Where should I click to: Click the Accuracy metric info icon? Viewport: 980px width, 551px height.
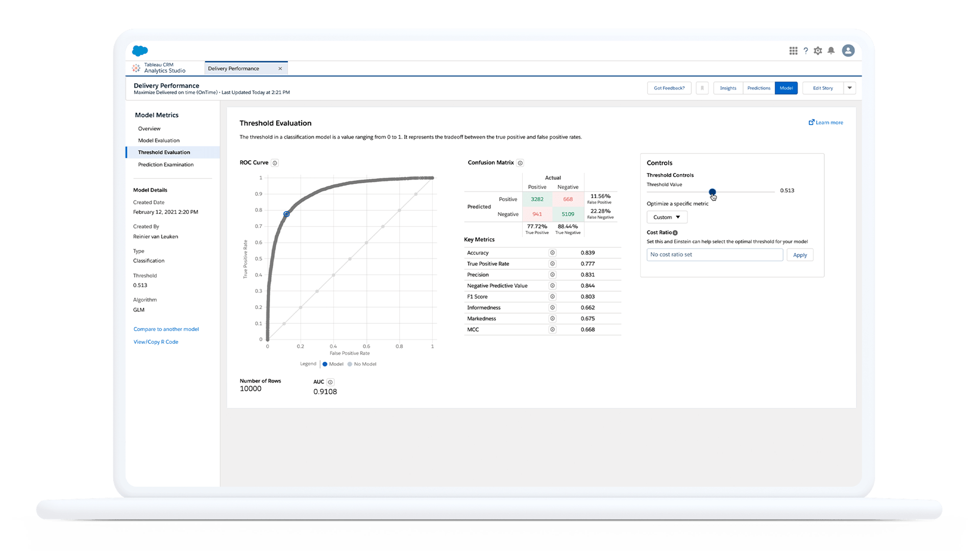coord(553,253)
